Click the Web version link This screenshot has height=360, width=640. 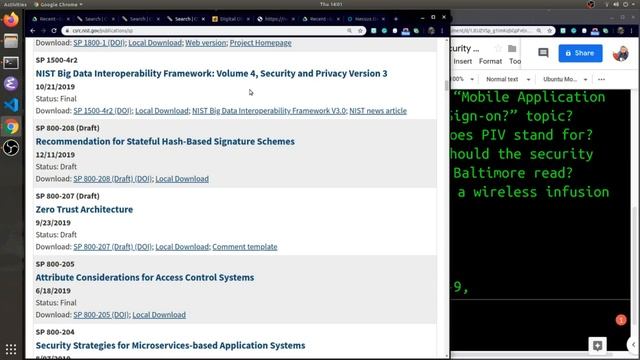(206, 43)
